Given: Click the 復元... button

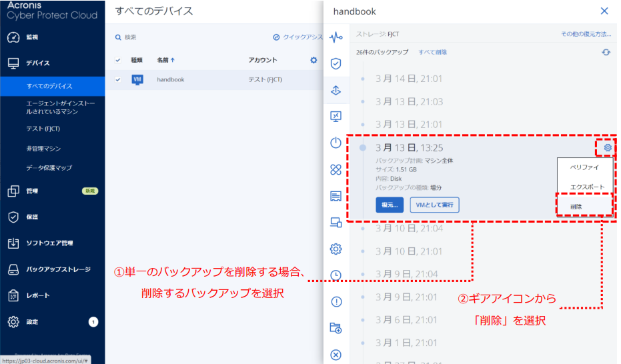Looking at the screenshot, I should [x=390, y=205].
